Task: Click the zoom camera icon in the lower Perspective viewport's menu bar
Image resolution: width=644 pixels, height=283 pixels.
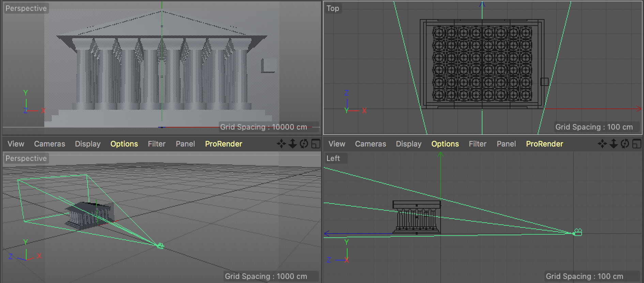Action: coord(292,144)
